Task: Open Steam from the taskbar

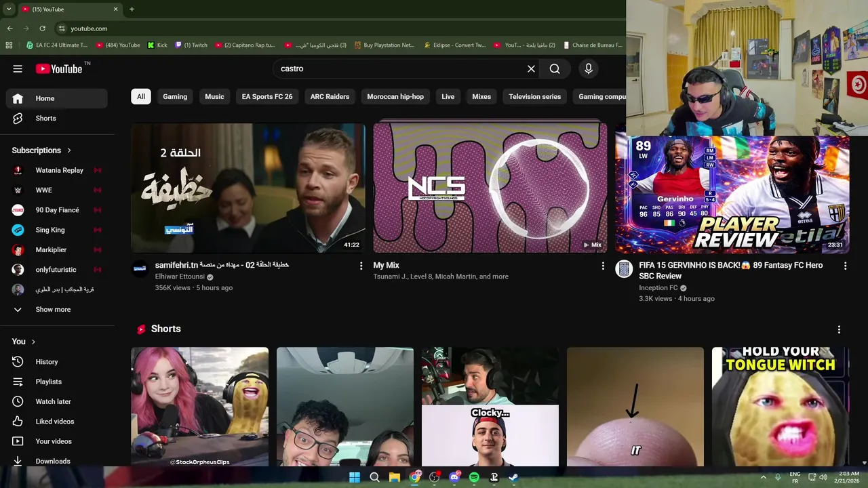Action: (514, 477)
